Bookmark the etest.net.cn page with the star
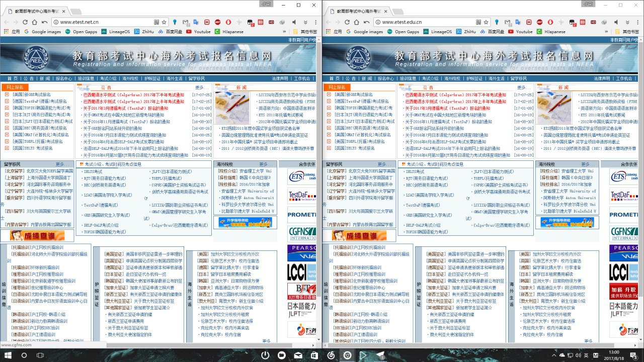Image resolution: width=644 pixels, height=362 pixels. click(164, 22)
